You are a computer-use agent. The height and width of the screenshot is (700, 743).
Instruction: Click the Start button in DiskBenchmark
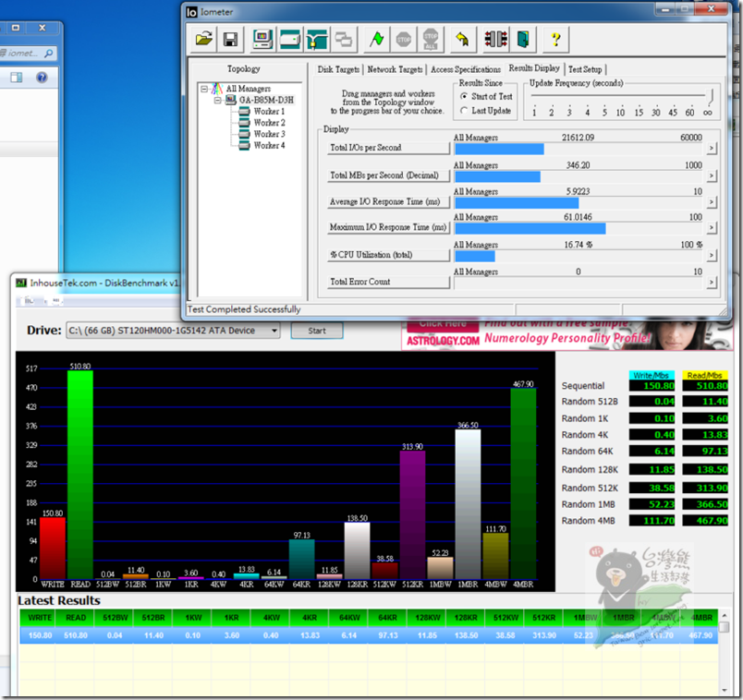(x=317, y=331)
